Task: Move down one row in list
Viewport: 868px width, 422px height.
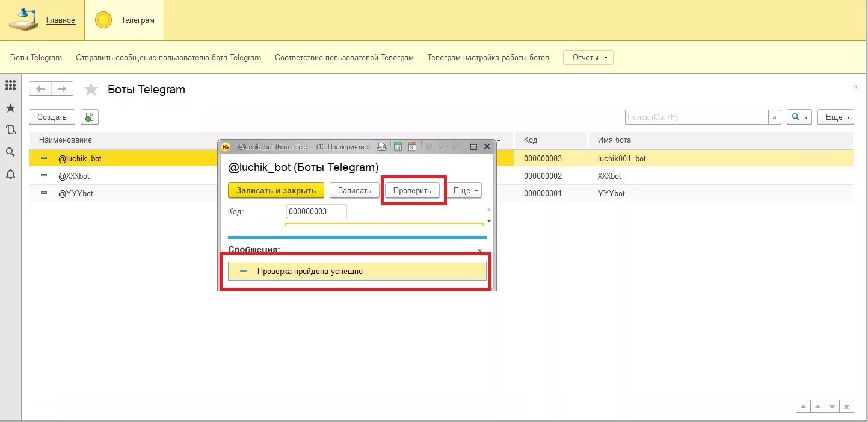Action: click(832, 407)
